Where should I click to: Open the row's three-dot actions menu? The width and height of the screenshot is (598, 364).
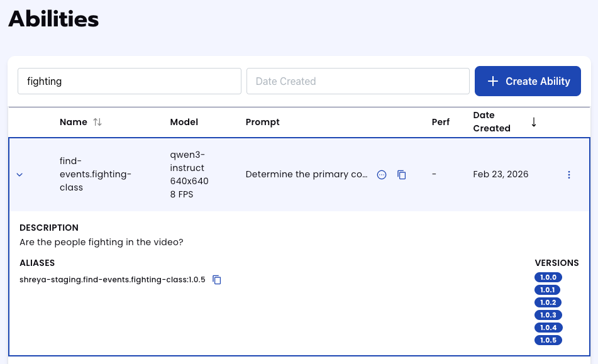(569, 175)
